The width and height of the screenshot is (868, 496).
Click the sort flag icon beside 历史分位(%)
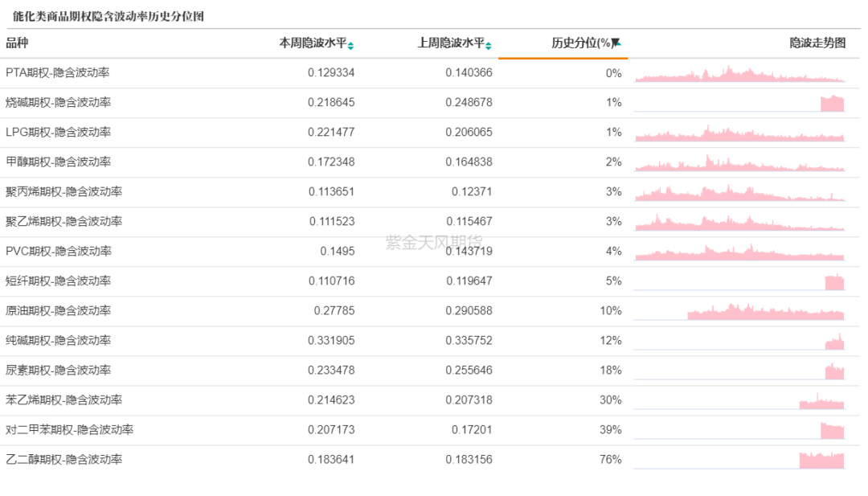616,43
